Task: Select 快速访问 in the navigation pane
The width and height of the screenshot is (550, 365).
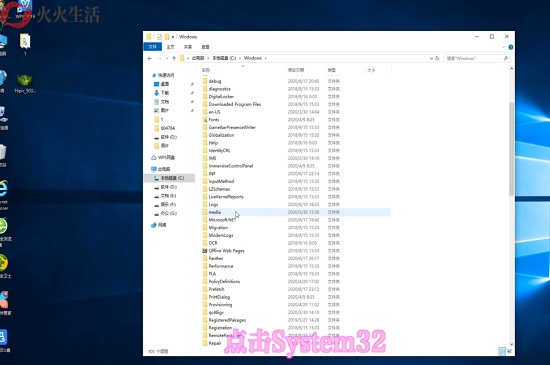Action: [166, 75]
